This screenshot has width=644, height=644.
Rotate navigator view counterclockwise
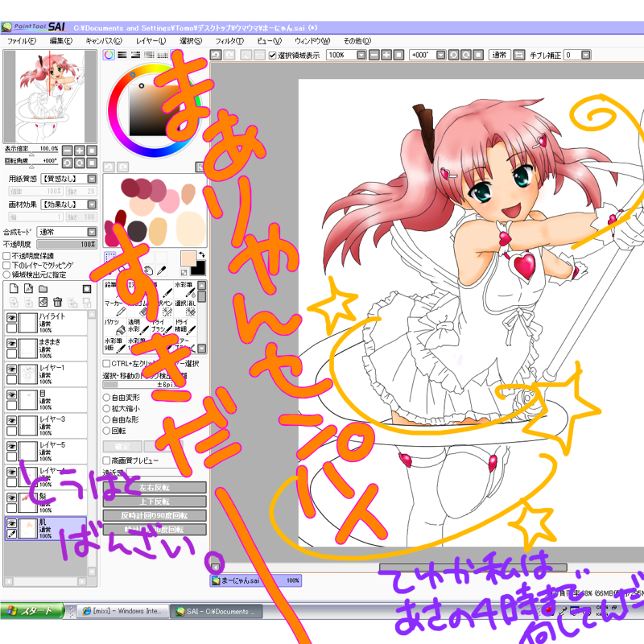click(x=68, y=163)
